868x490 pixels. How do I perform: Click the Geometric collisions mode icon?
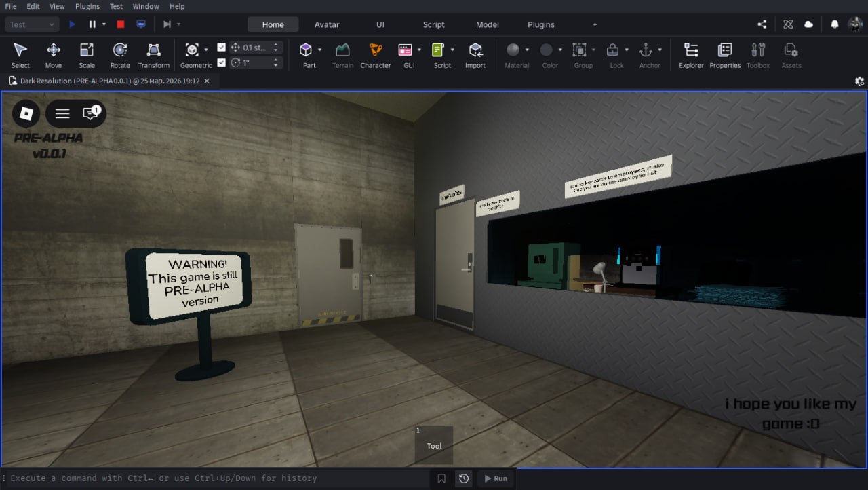pyautogui.click(x=192, y=50)
